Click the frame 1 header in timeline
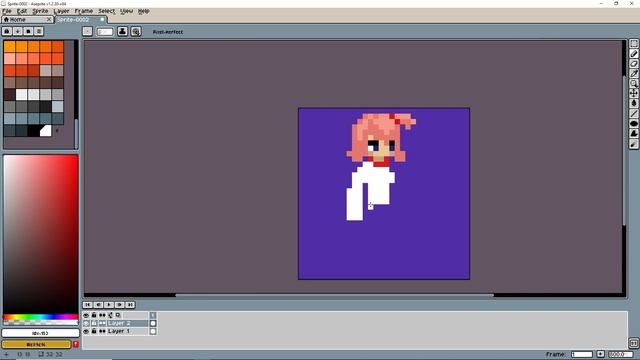 pyautogui.click(x=153, y=315)
